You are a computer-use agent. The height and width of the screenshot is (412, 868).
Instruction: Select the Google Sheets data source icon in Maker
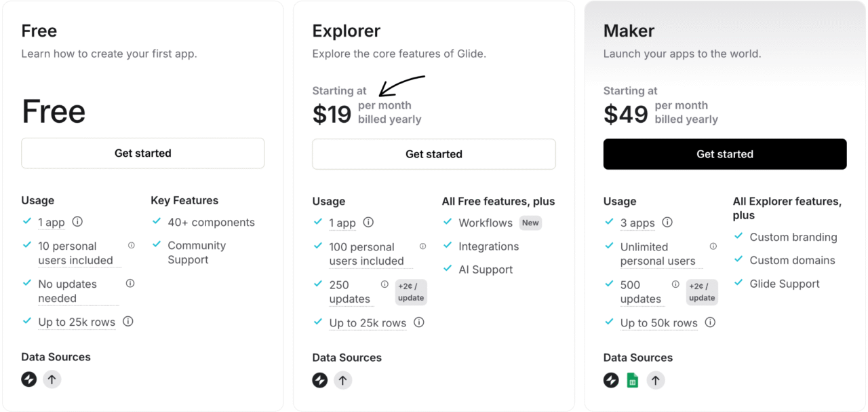click(x=633, y=380)
